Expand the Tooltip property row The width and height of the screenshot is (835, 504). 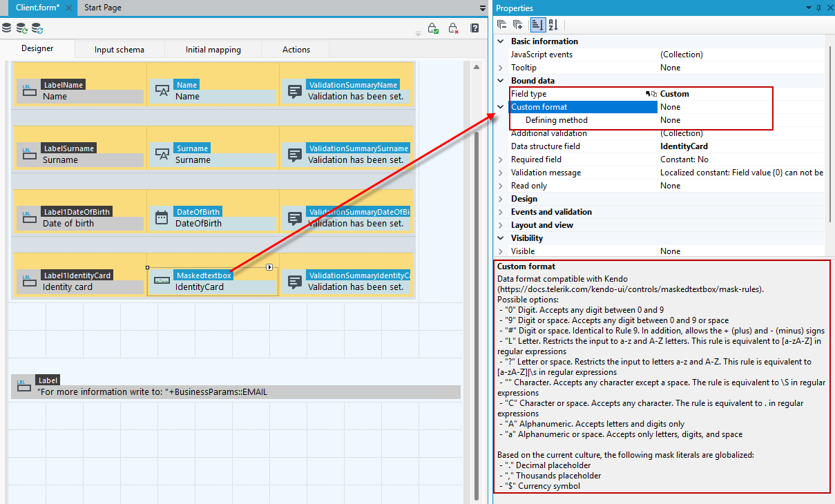501,68
